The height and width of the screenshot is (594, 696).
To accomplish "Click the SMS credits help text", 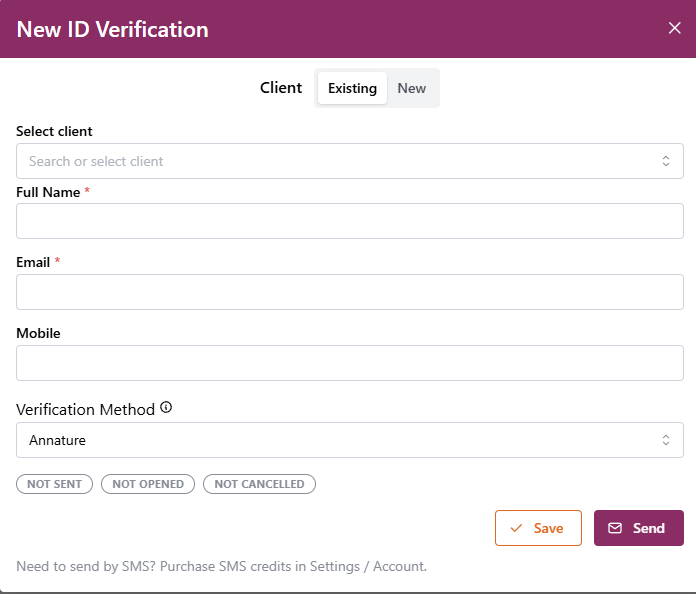I will coord(221,566).
